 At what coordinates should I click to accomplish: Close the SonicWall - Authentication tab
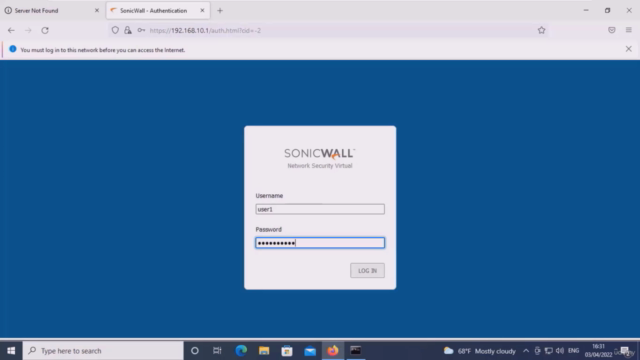[202, 11]
